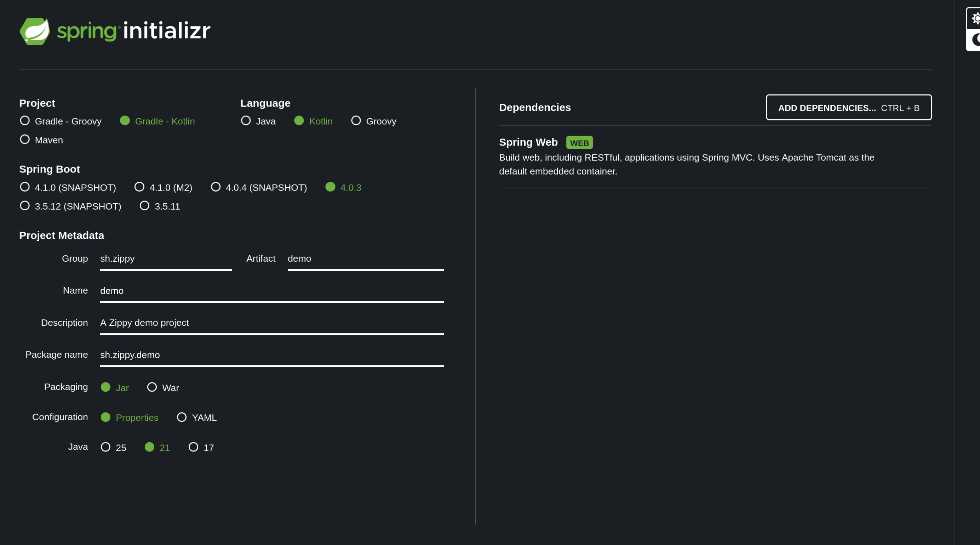
Task: Choose Spring Boot 3.5.11 version
Action: [x=144, y=205]
